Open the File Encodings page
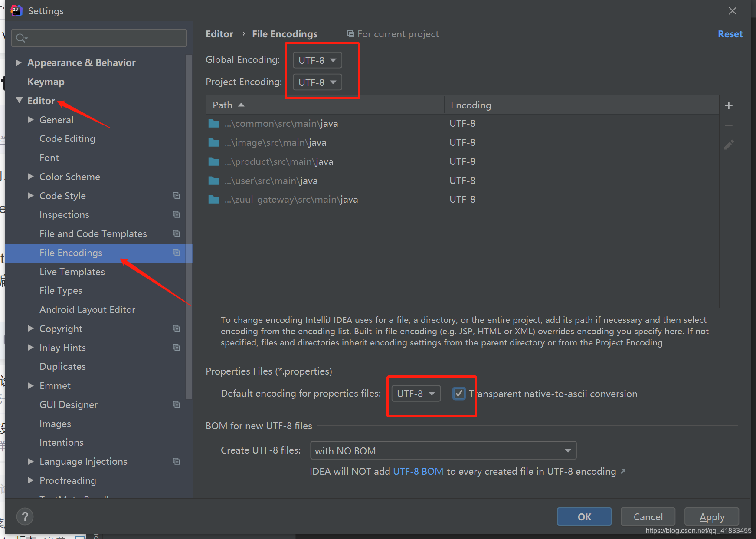 (x=71, y=253)
